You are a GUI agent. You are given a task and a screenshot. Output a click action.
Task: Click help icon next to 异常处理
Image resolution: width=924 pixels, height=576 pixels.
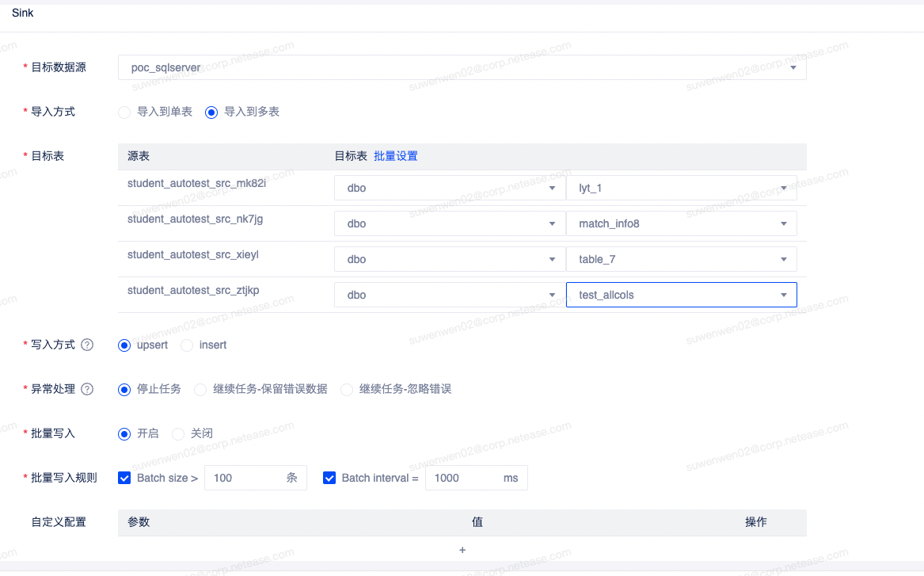(88, 390)
